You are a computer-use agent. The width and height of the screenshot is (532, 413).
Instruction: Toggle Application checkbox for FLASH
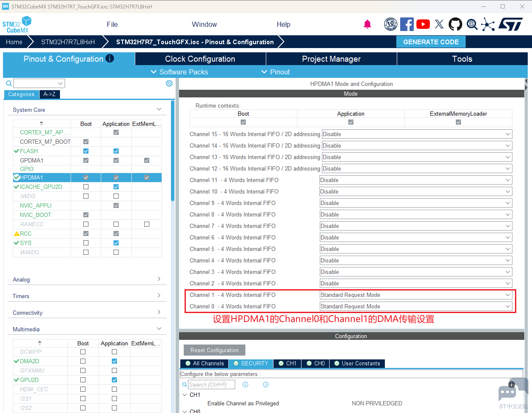pos(116,151)
